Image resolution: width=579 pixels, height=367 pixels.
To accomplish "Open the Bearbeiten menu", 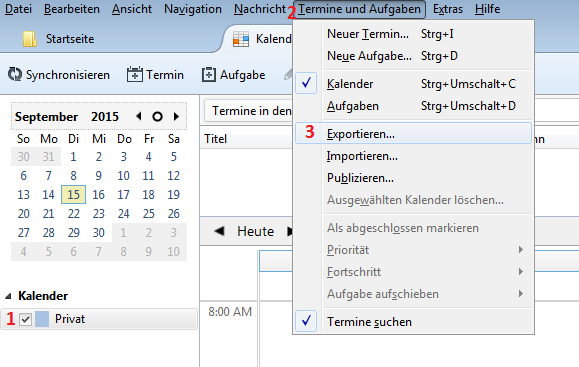I will point(72,9).
